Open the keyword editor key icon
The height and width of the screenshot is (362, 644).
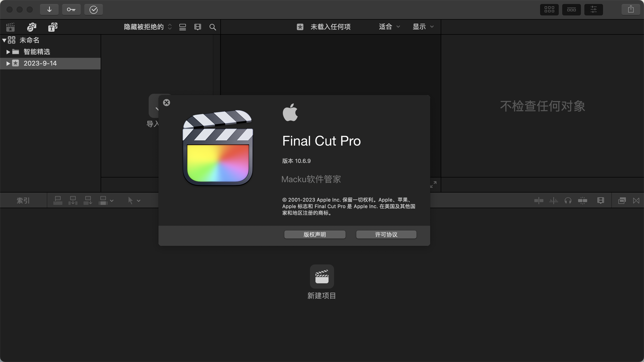(71, 10)
